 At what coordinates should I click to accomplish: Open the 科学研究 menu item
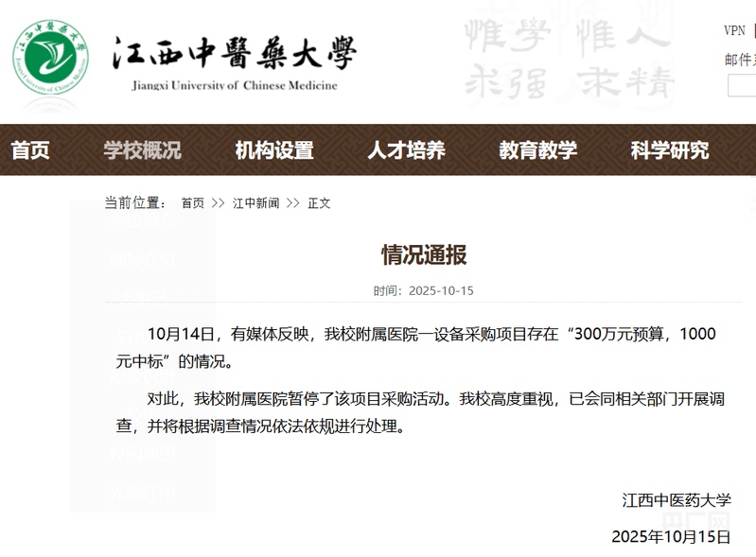point(670,149)
